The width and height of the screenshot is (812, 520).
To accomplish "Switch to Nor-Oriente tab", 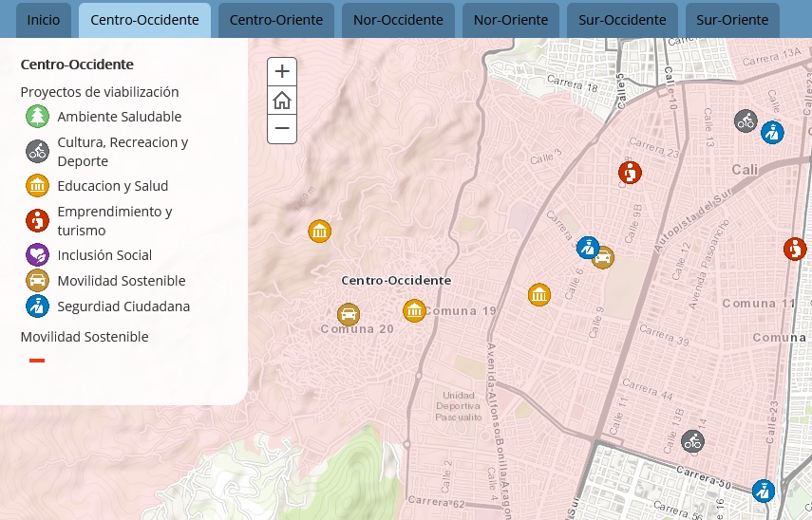I will tap(511, 20).
